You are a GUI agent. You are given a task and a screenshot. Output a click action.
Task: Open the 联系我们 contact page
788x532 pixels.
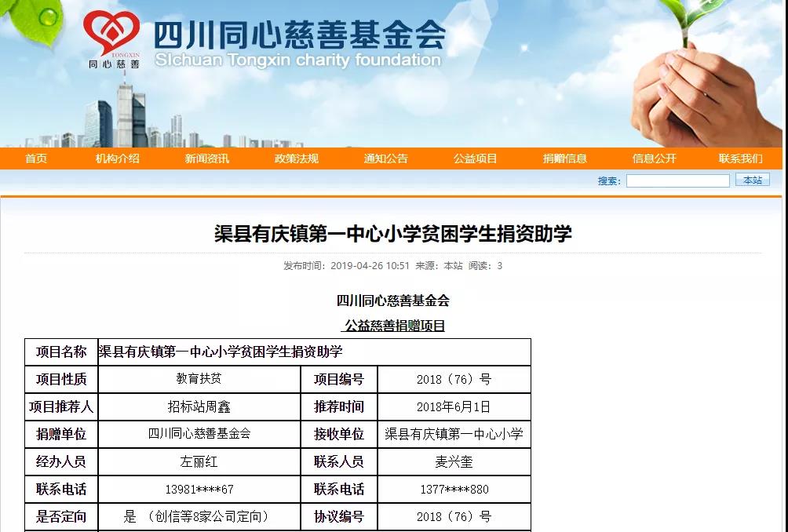[x=740, y=159]
